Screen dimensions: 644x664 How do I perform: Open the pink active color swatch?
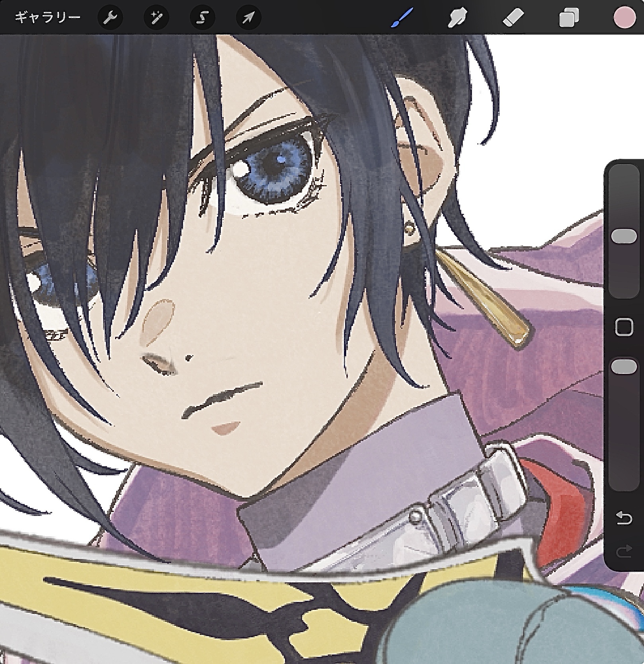[x=624, y=18]
